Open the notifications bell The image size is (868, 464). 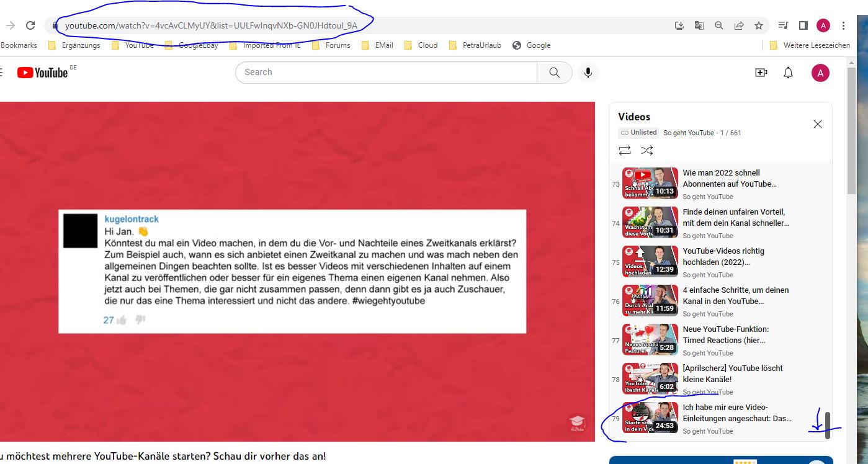click(789, 73)
